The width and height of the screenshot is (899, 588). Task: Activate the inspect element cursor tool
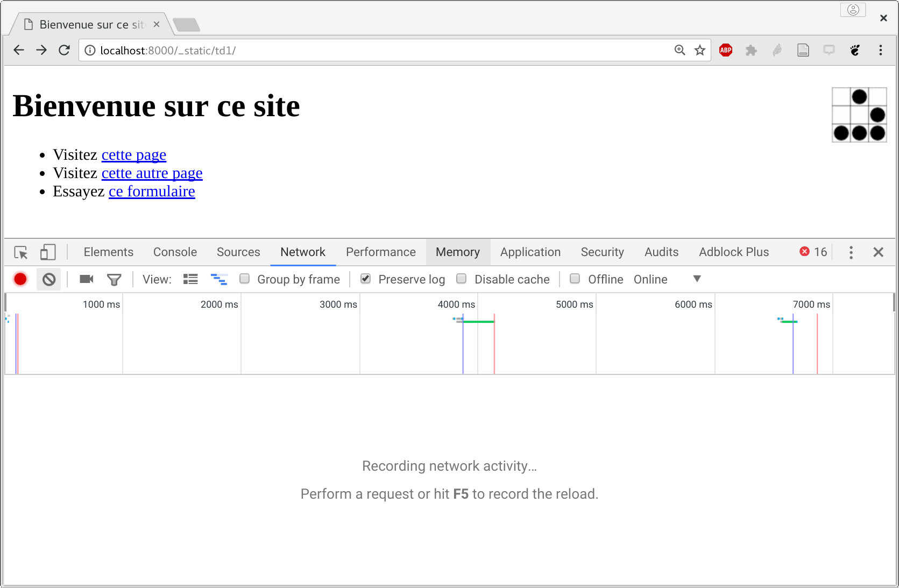click(21, 252)
